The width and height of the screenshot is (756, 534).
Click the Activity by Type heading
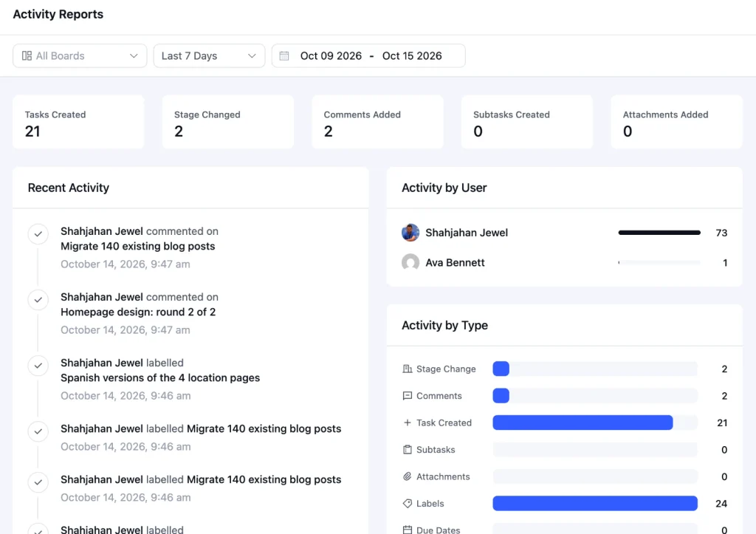click(444, 325)
